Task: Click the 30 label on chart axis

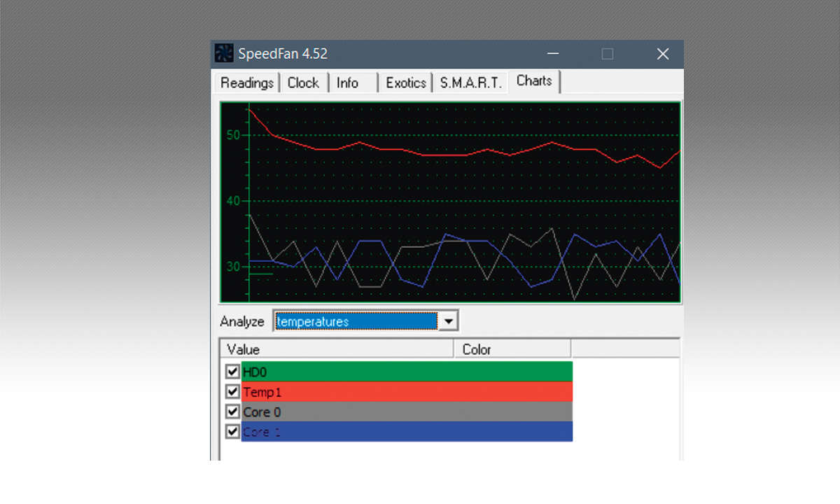Action: [x=234, y=267]
